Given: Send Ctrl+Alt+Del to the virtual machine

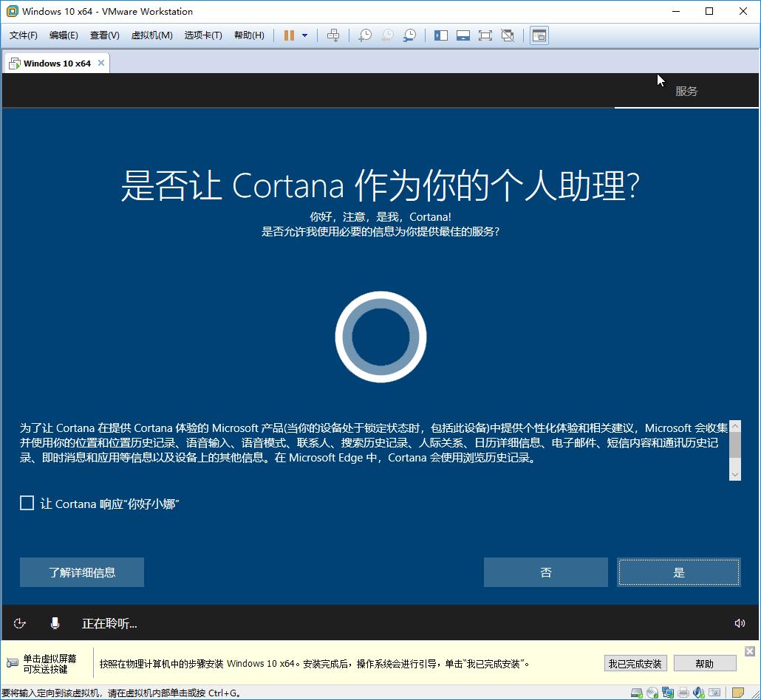Looking at the screenshot, I should (333, 35).
